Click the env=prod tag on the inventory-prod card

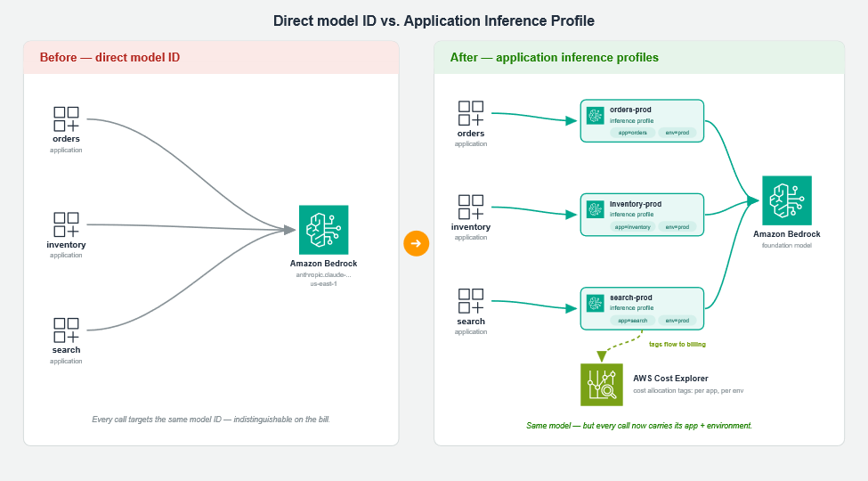pyautogui.click(x=677, y=226)
